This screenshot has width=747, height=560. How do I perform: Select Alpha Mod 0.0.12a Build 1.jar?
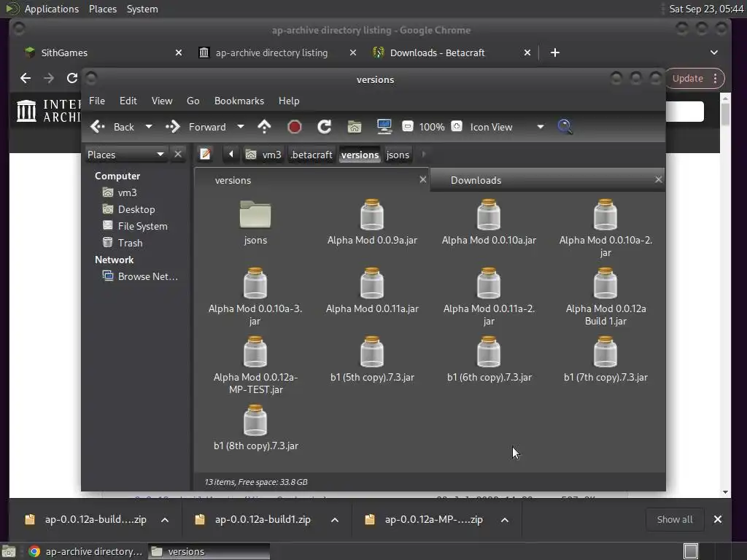click(x=605, y=296)
